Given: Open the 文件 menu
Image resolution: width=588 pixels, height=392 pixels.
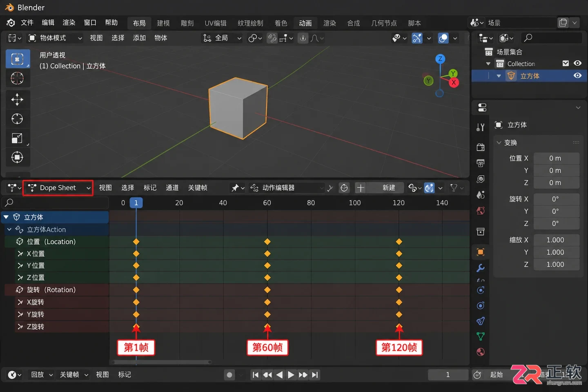Looking at the screenshot, I should click(27, 23).
